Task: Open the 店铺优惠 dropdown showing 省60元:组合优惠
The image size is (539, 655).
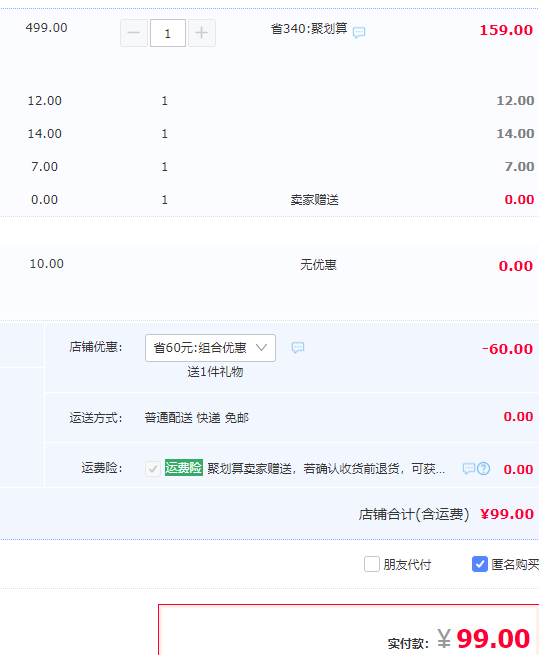Action: coord(210,348)
